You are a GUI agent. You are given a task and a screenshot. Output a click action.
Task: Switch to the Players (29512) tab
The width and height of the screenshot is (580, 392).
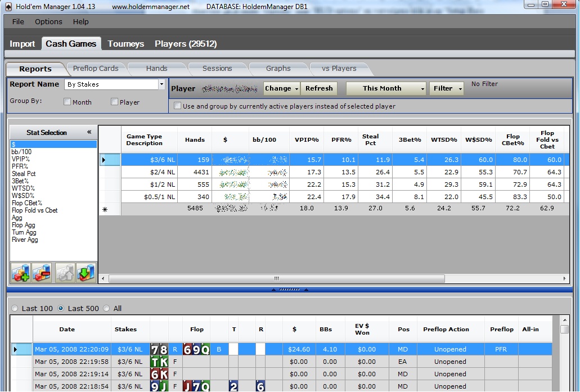pos(186,44)
